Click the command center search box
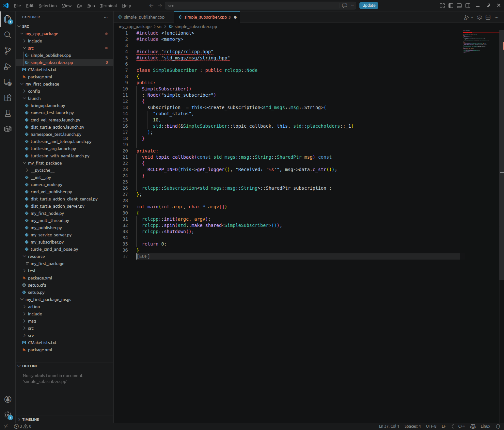504x430 pixels. pos(252,6)
